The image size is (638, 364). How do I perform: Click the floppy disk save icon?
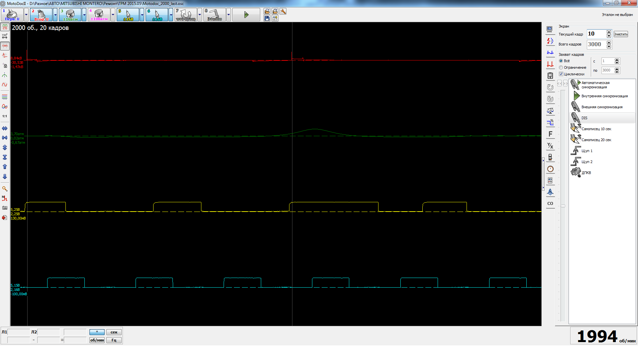[267, 19]
